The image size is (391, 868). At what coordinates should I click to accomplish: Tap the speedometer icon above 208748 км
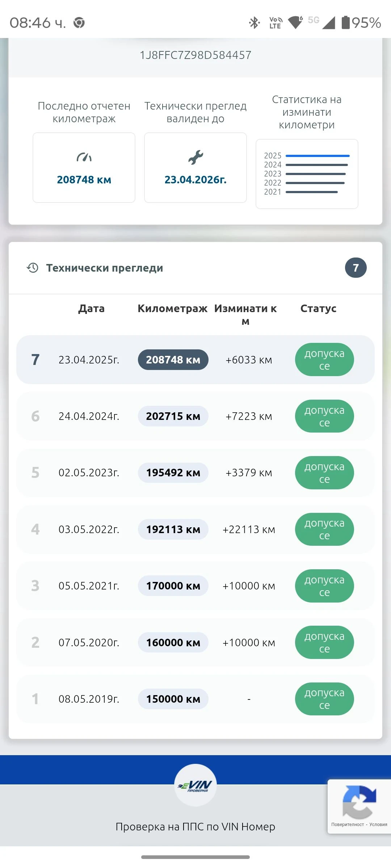click(x=84, y=157)
